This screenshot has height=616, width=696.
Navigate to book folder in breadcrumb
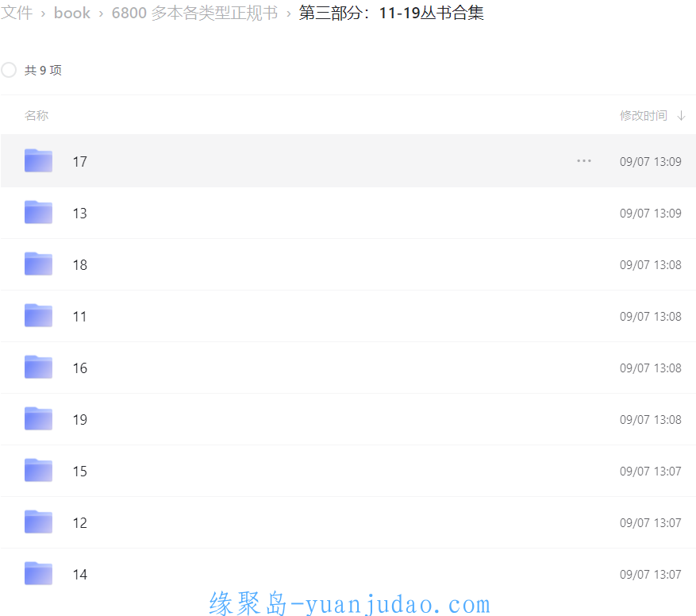(x=72, y=13)
